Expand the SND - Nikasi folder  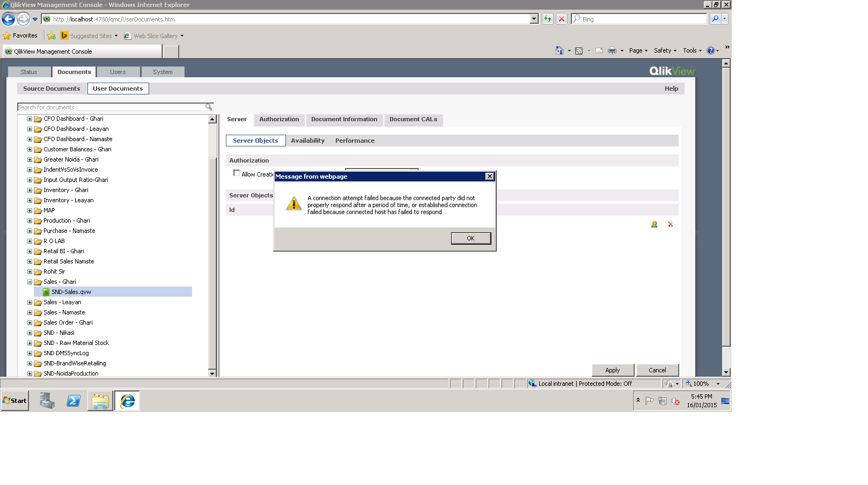(x=30, y=333)
